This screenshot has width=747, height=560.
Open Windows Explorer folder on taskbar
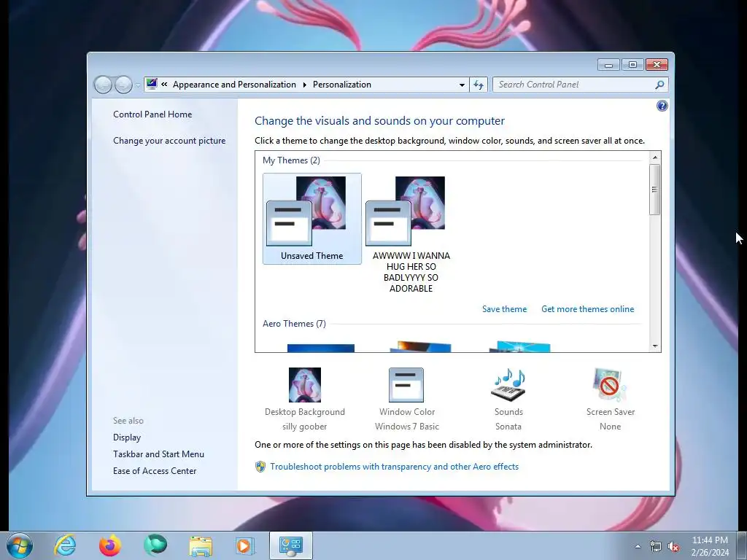click(201, 546)
